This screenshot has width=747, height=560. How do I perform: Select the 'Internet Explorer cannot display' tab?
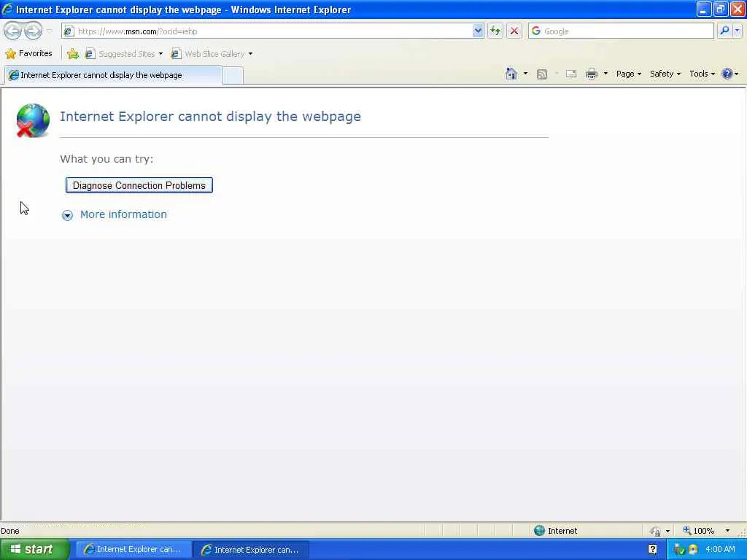113,75
